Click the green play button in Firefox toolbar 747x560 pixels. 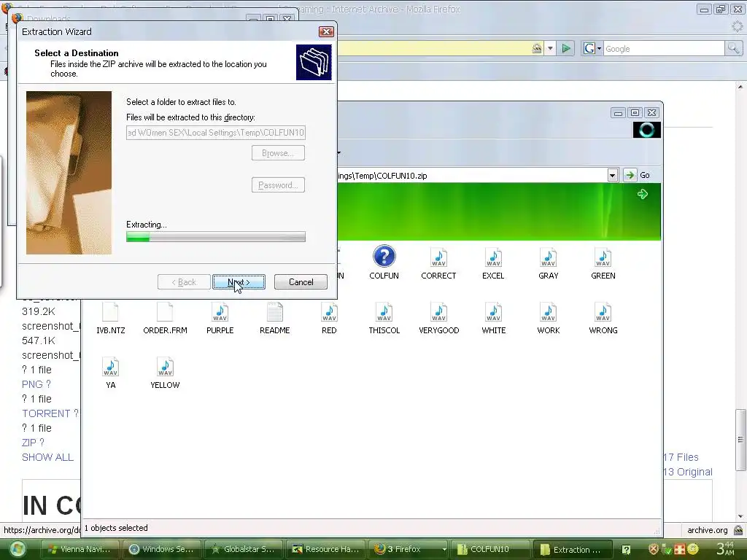(565, 48)
